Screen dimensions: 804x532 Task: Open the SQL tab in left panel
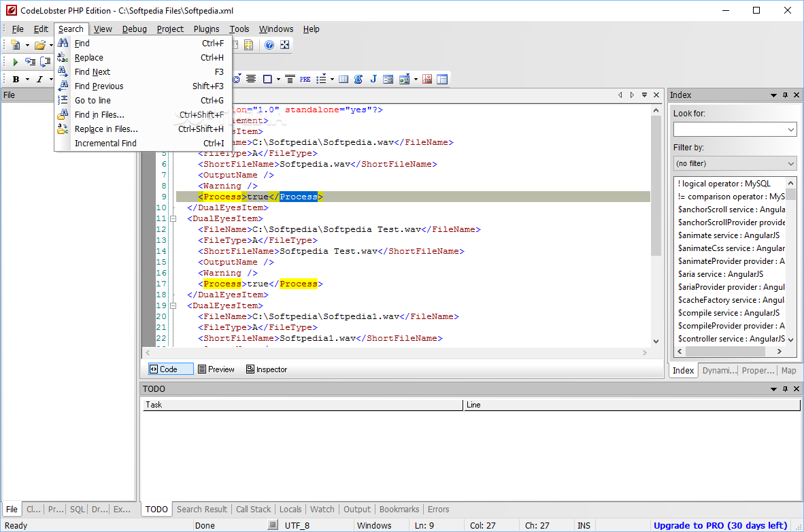[x=78, y=510]
